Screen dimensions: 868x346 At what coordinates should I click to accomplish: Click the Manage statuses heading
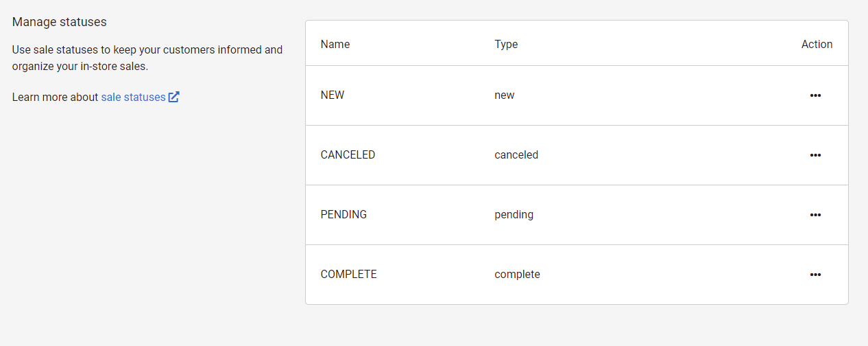pyautogui.click(x=60, y=22)
